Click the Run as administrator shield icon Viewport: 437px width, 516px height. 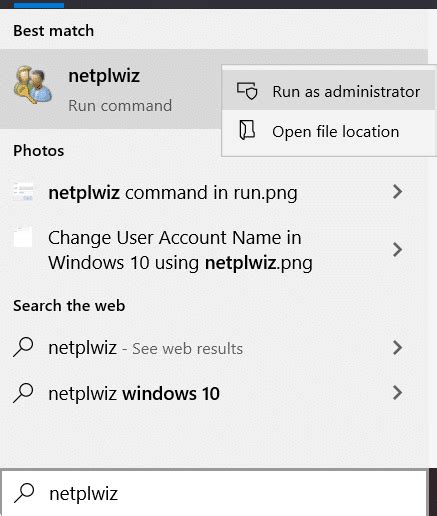(247, 91)
